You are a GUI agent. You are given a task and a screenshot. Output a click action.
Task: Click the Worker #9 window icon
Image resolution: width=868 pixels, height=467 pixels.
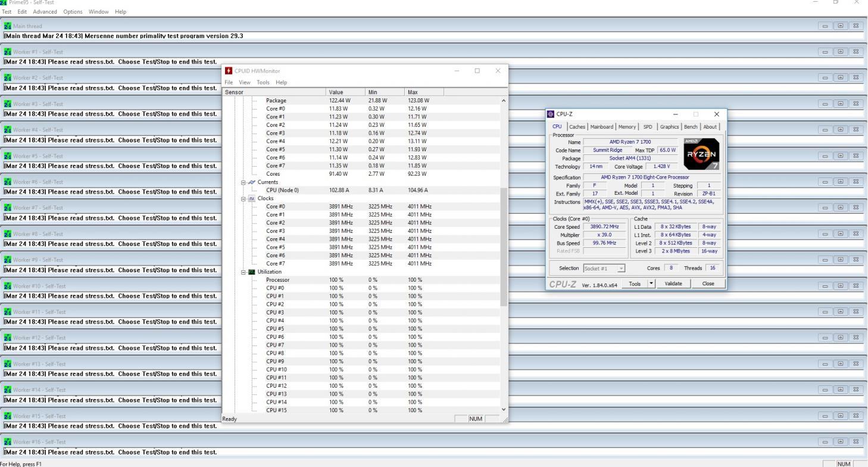click(7, 260)
